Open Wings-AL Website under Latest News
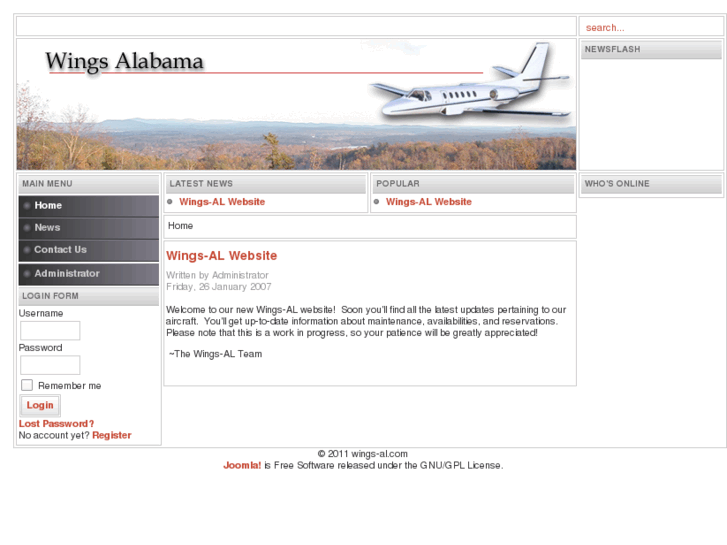 coord(222,202)
